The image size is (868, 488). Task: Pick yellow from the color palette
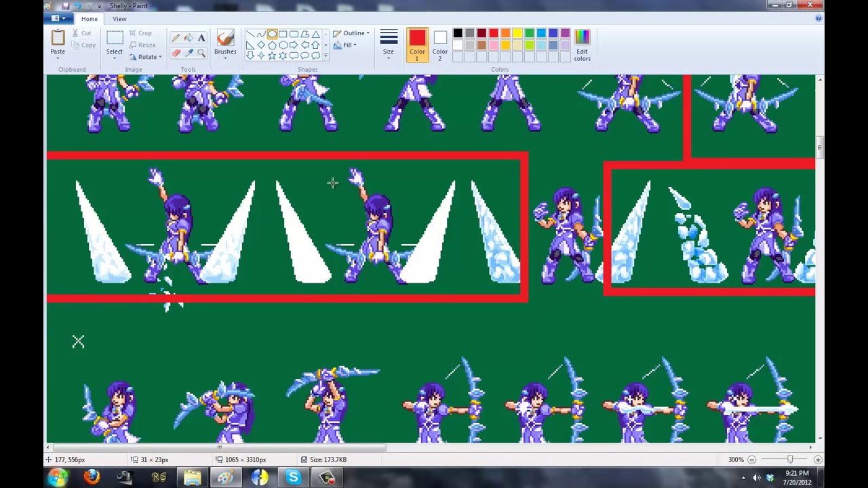coord(517,33)
